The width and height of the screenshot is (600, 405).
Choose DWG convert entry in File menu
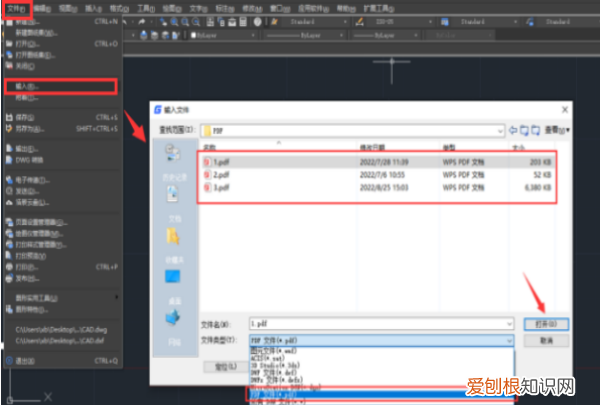click(62, 160)
